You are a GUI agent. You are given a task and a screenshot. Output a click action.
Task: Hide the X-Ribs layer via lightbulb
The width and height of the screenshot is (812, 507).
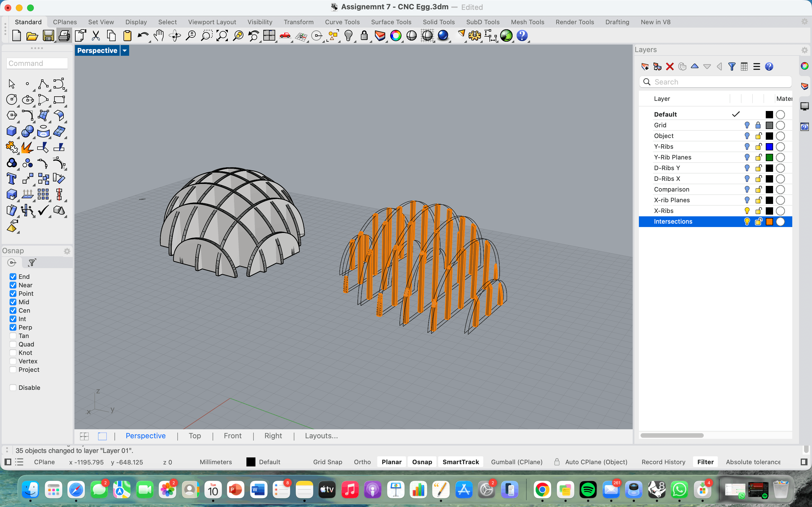click(x=747, y=211)
